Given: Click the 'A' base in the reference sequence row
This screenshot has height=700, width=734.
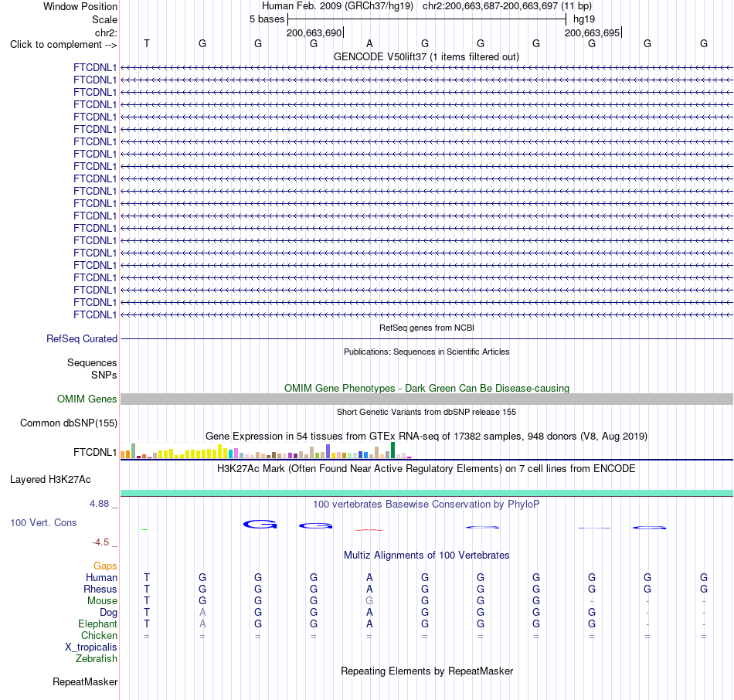Looking at the screenshot, I should (x=369, y=43).
